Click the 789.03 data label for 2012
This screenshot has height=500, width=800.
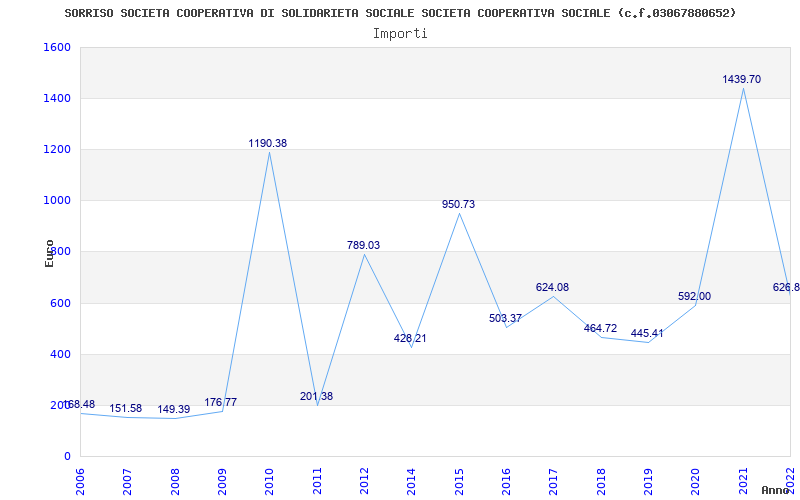[x=363, y=245]
